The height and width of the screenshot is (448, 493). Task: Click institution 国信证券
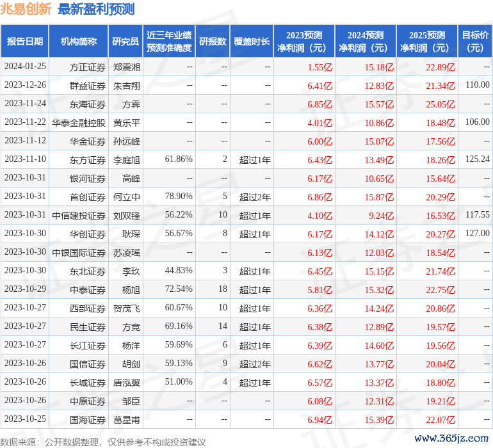point(88,364)
